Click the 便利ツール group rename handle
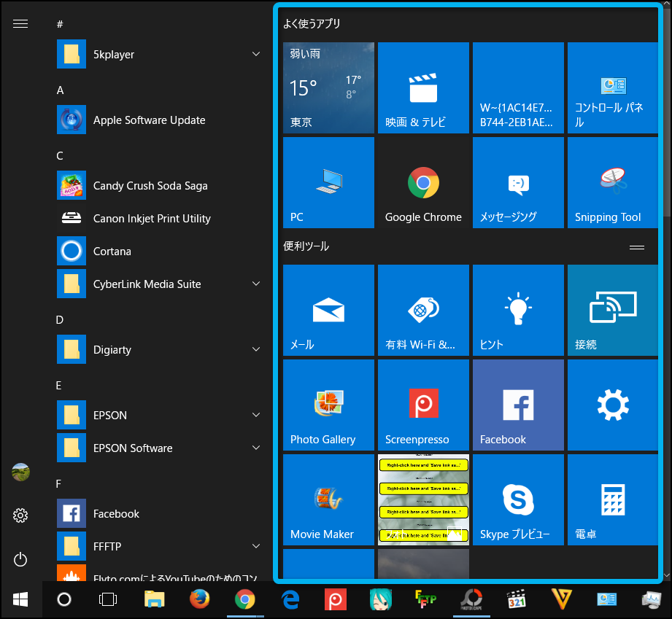This screenshot has width=672, height=619. (636, 247)
